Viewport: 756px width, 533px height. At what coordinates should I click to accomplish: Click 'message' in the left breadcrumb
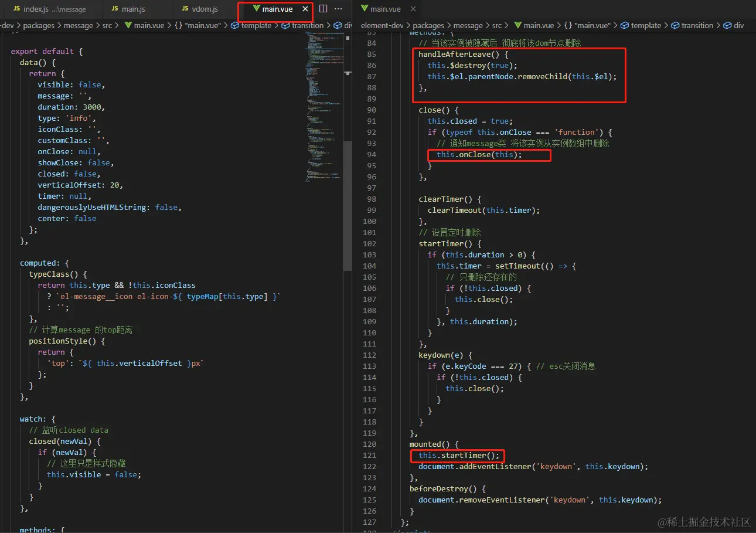pyautogui.click(x=79, y=26)
